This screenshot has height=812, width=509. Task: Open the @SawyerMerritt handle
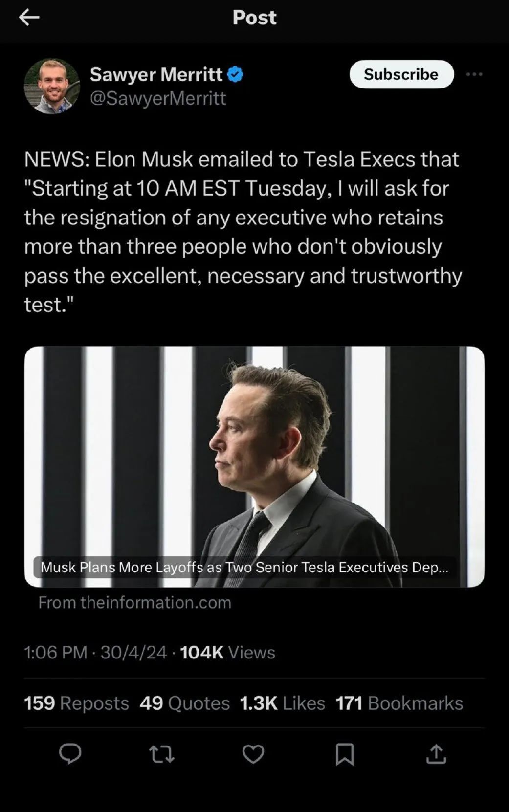[x=158, y=98]
